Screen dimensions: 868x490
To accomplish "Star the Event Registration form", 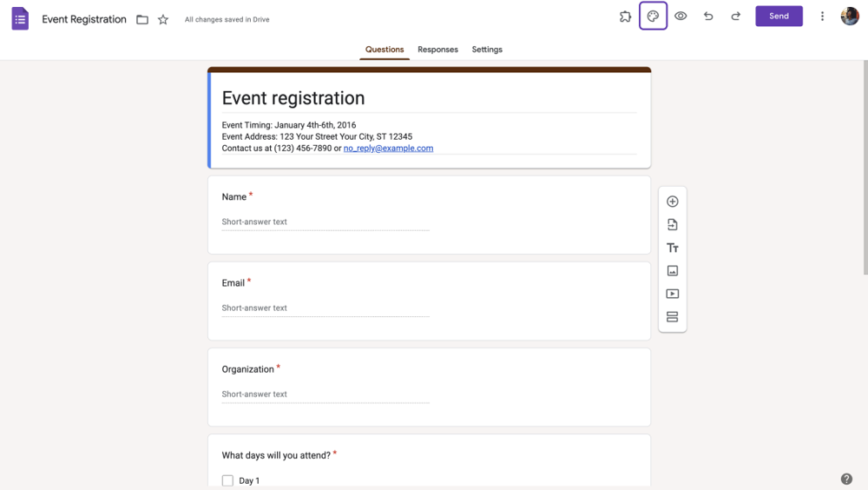I will tap(163, 19).
